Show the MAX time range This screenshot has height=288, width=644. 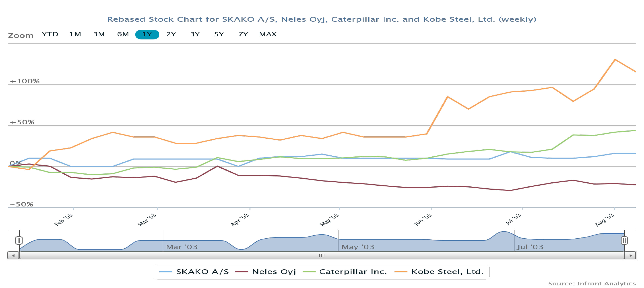click(x=268, y=34)
